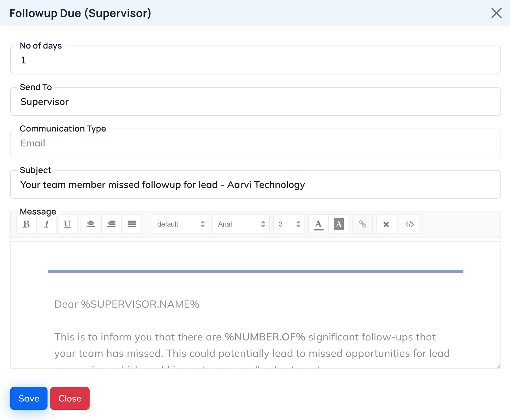Screen dimensions: 510x420
Task: Open the default paragraph style dropdown
Action: pos(180,224)
